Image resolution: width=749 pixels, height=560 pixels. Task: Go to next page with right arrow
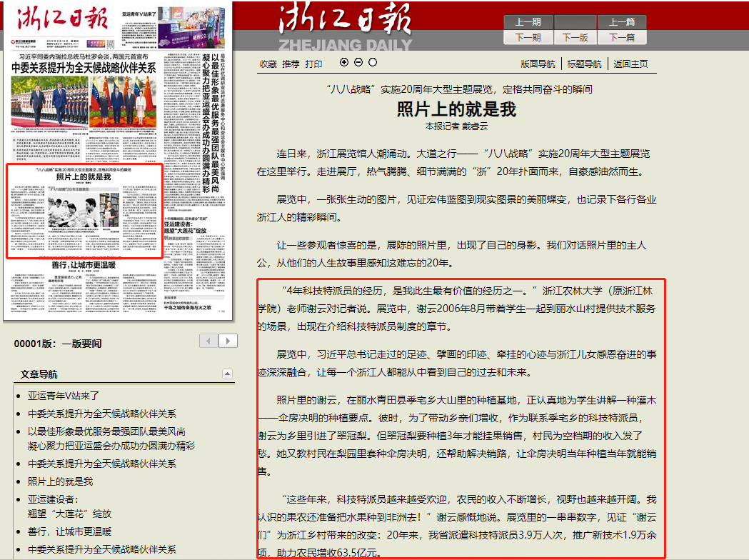coord(228,341)
